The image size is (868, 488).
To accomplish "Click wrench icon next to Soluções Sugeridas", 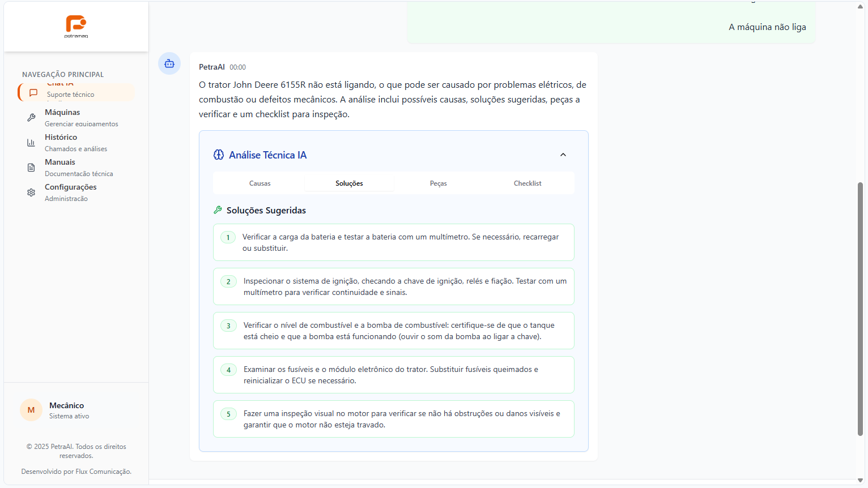I will pyautogui.click(x=218, y=210).
